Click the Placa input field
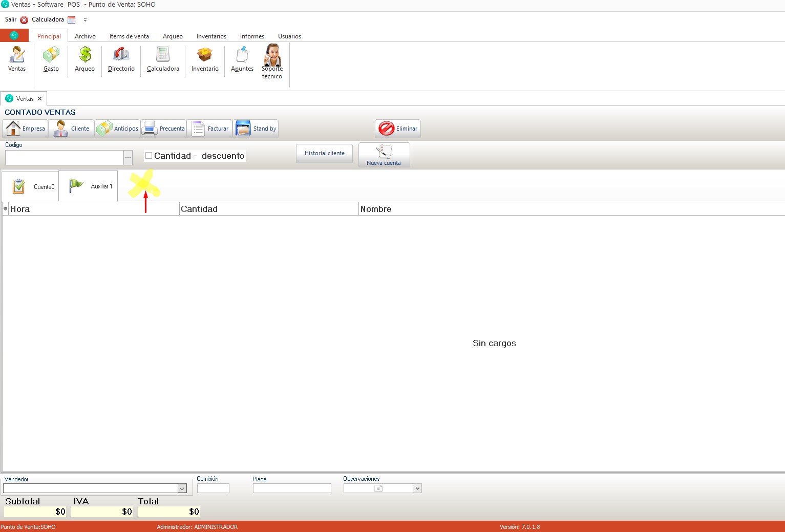This screenshot has width=785, height=532. click(292, 488)
